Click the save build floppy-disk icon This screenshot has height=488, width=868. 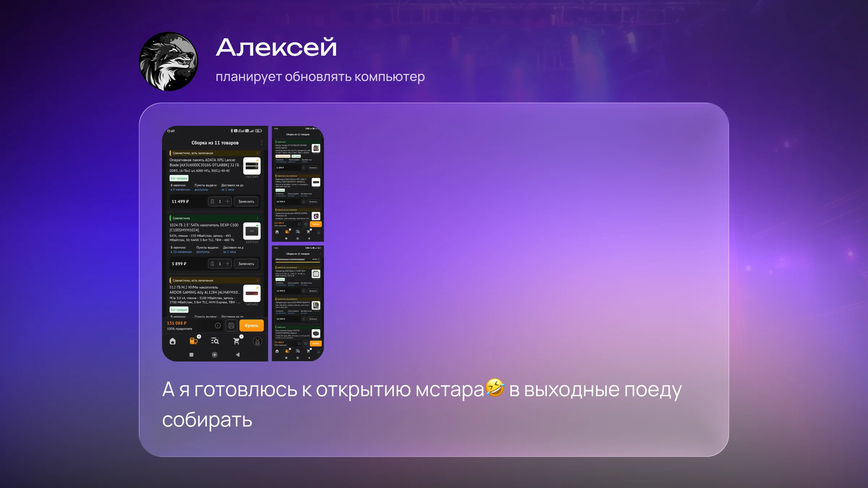tap(231, 326)
